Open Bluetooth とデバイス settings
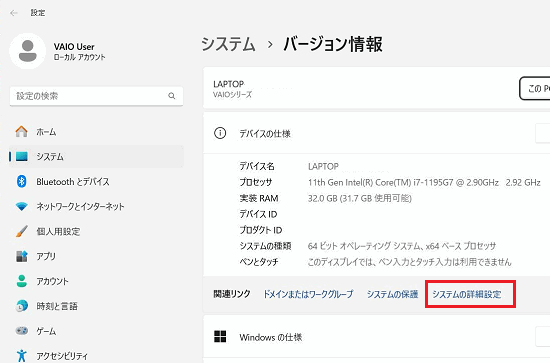 click(x=96, y=181)
